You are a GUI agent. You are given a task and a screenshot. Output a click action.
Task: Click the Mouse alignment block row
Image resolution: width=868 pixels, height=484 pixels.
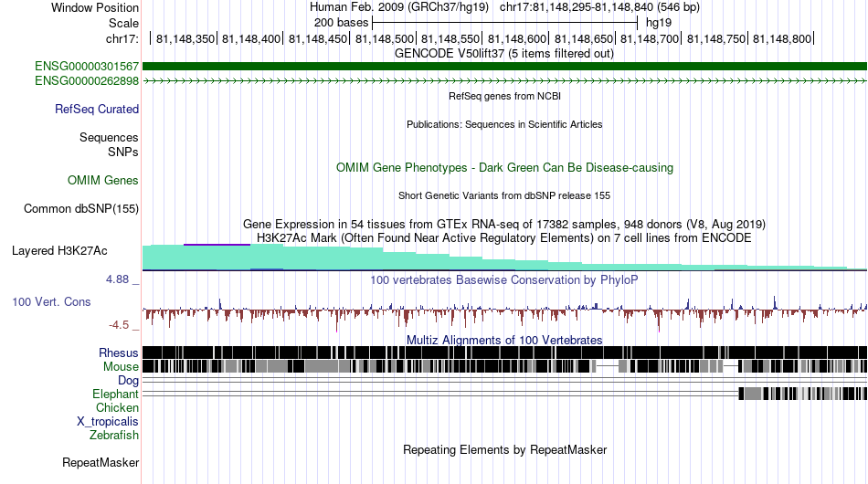click(504, 366)
